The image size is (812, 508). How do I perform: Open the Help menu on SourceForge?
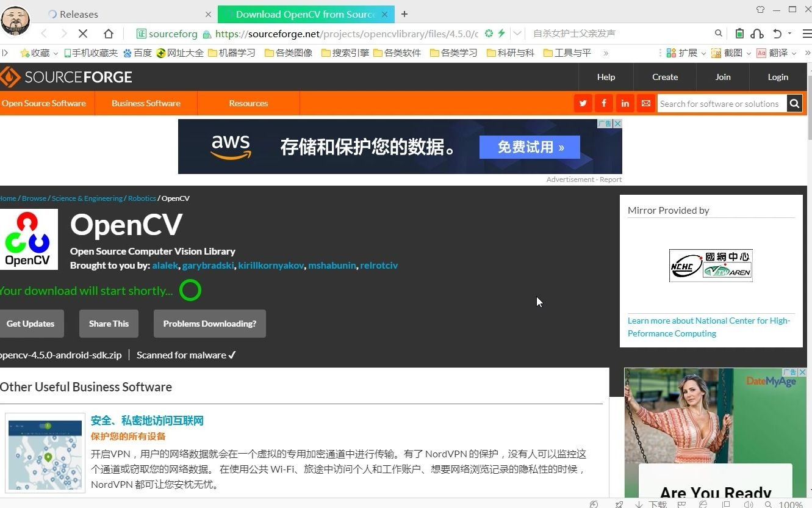point(606,77)
